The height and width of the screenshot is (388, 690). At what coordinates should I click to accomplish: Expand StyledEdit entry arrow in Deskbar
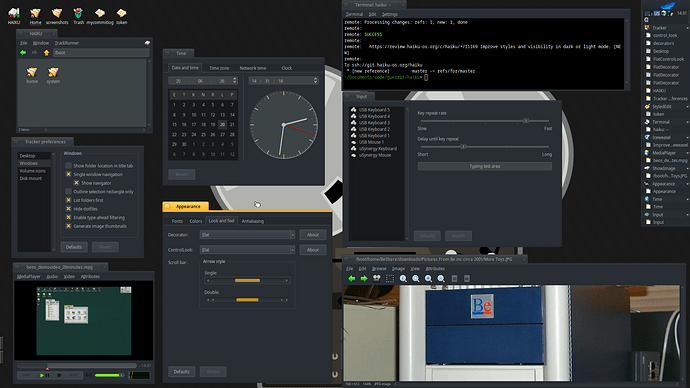(x=687, y=106)
